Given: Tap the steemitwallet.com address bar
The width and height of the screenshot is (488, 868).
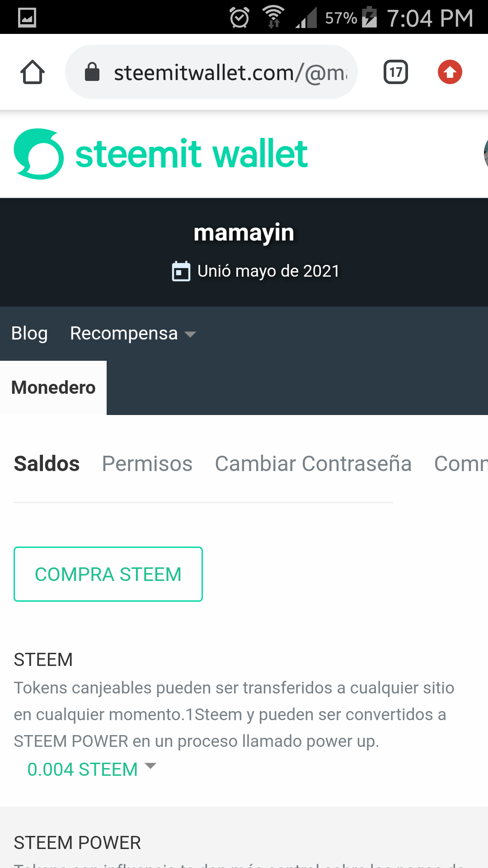Looking at the screenshot, I should [230, 72].
